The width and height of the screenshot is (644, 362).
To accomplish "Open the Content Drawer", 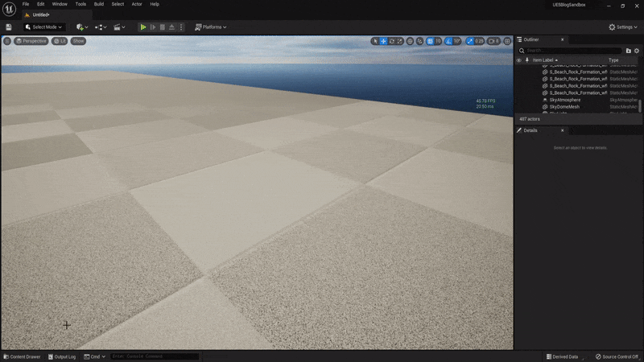I will (23, 356).
